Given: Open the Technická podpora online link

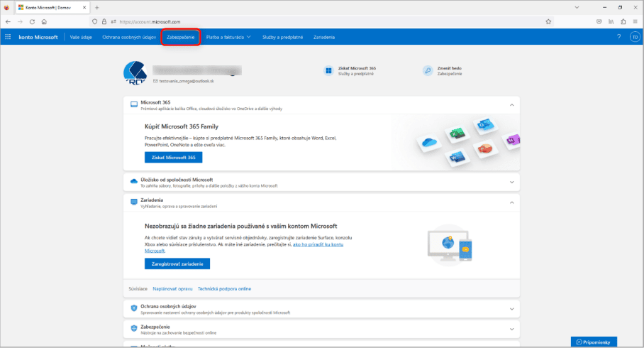Looking at the screenshot, I should pyautogui.click(x=224, y=289).
